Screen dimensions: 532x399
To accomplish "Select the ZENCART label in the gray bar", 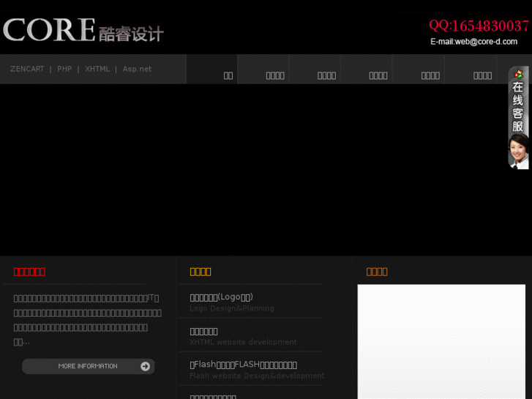I will pyautogui.click(x=27, y=69).
